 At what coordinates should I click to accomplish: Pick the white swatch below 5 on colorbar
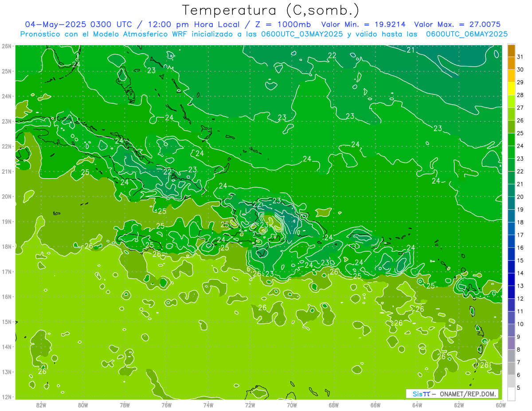pyautogui.click(x=511, y=394)
